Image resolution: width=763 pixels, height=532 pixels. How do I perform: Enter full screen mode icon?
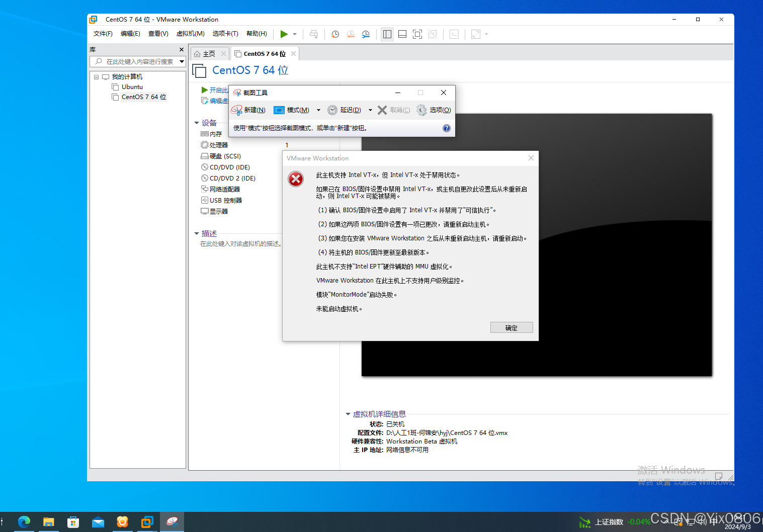tap(417, 34)
